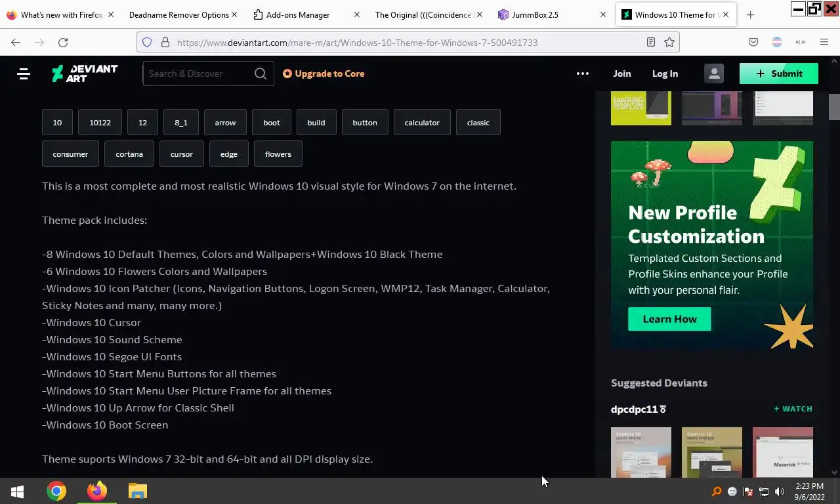The width and height of the screenshot is (840, 504).
Task: Select the 'edge' tag
Action: point(229,154)
